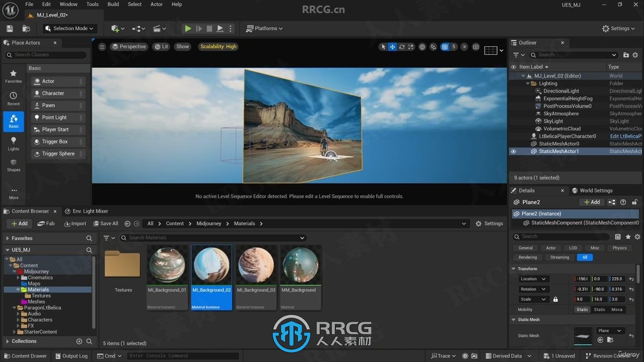This screenshot has width=644, height=362.
Task: Select Favorites category in Place Actors
Action: [x=14, y=76]
